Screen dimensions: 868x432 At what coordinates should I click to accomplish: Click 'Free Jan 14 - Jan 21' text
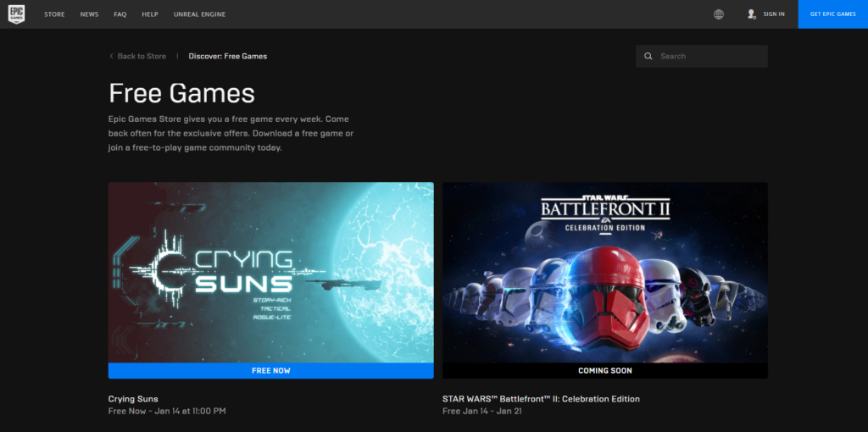point(482,411)
